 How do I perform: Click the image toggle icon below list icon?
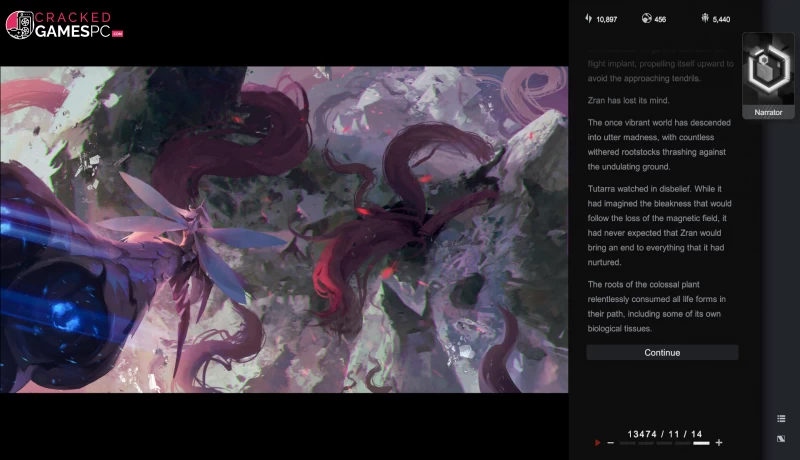click(781, 439)
